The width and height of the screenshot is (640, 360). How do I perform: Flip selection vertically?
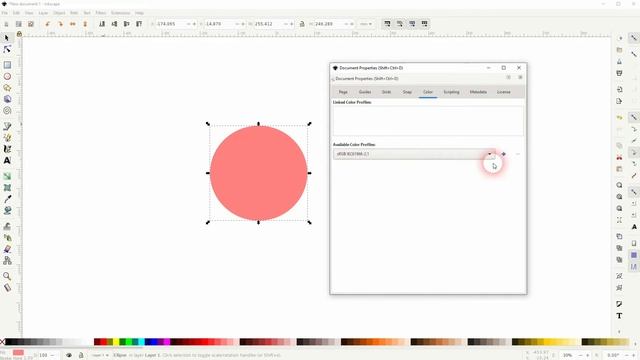click(85, 24)
